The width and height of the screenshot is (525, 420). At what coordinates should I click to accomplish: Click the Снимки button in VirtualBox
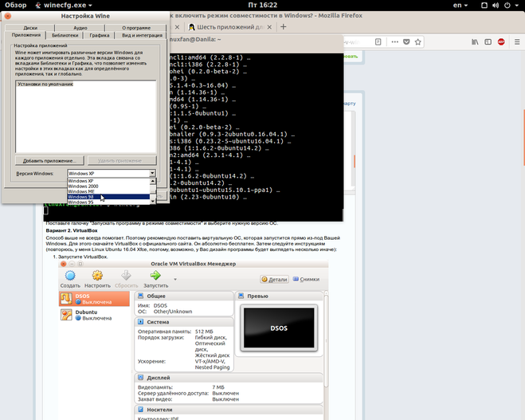tap(306, 279)
